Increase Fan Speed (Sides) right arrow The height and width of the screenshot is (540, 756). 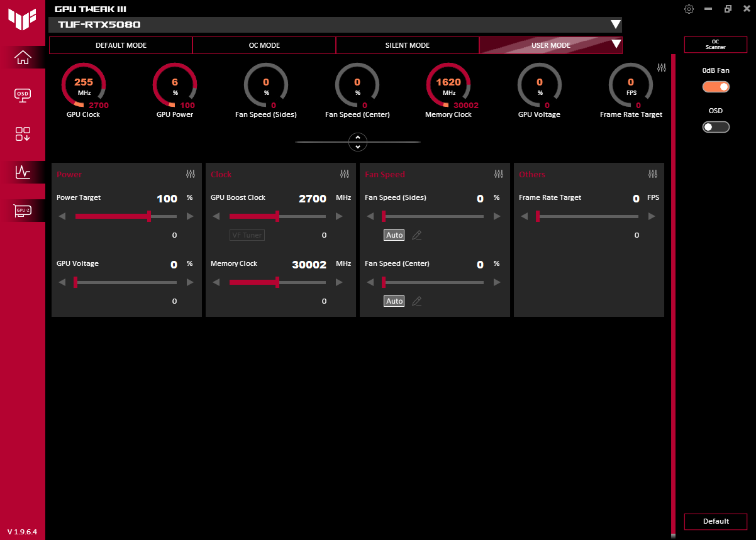pos(497,216)
